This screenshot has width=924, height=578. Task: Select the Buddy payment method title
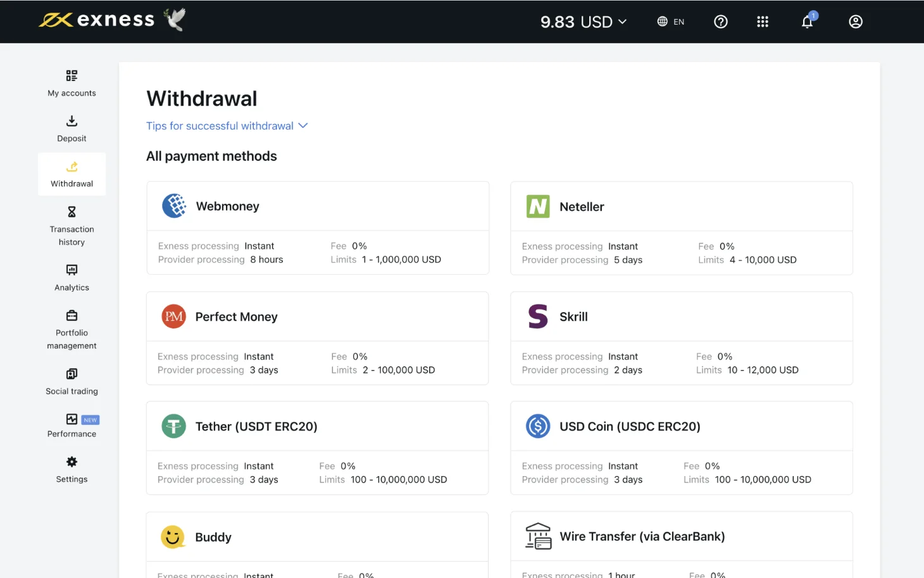pyautogui.click(x=213, y=537)
